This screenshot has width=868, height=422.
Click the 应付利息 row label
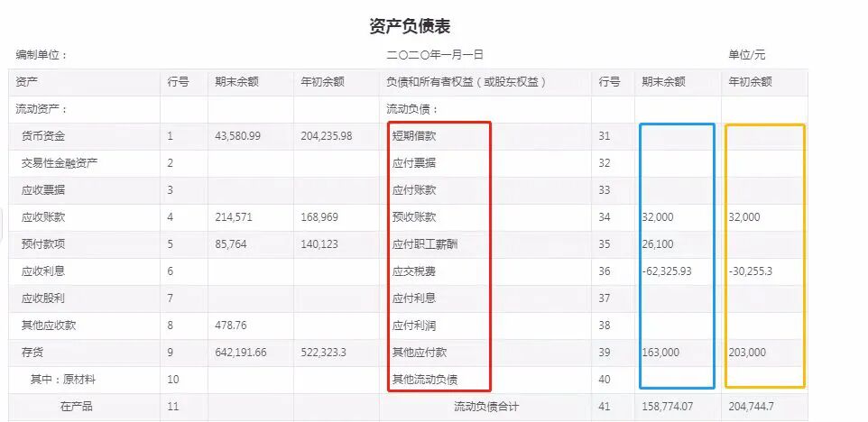pos(414,298)
